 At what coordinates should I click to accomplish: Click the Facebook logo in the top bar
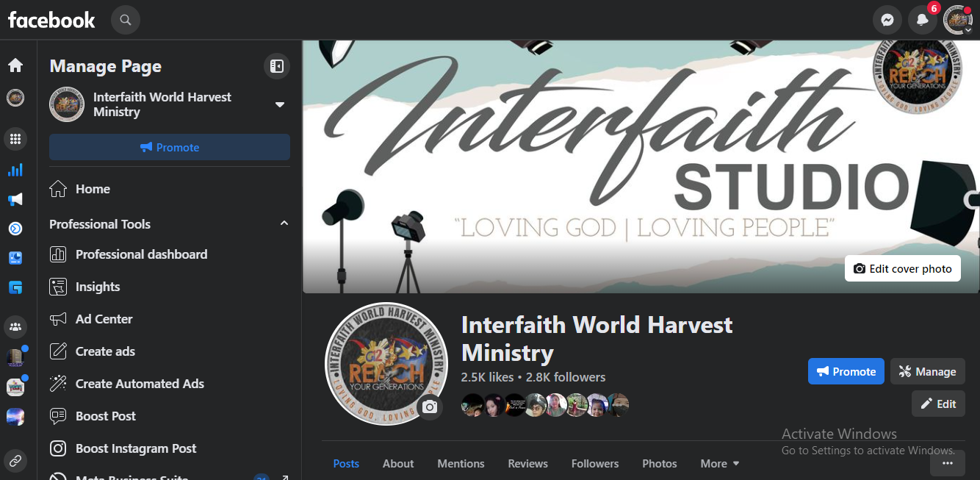pyautogui.click(x=51, y=20)
